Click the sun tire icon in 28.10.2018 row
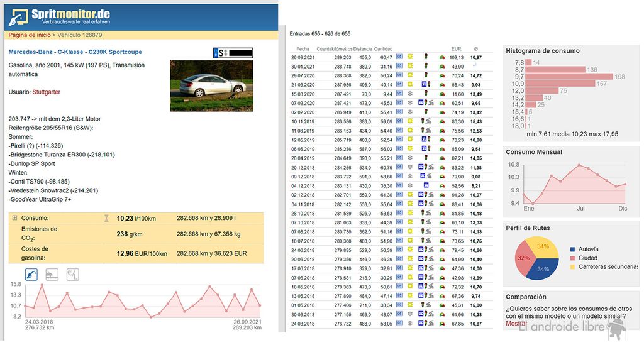The image size is (644, 362). tap(410, 213)
